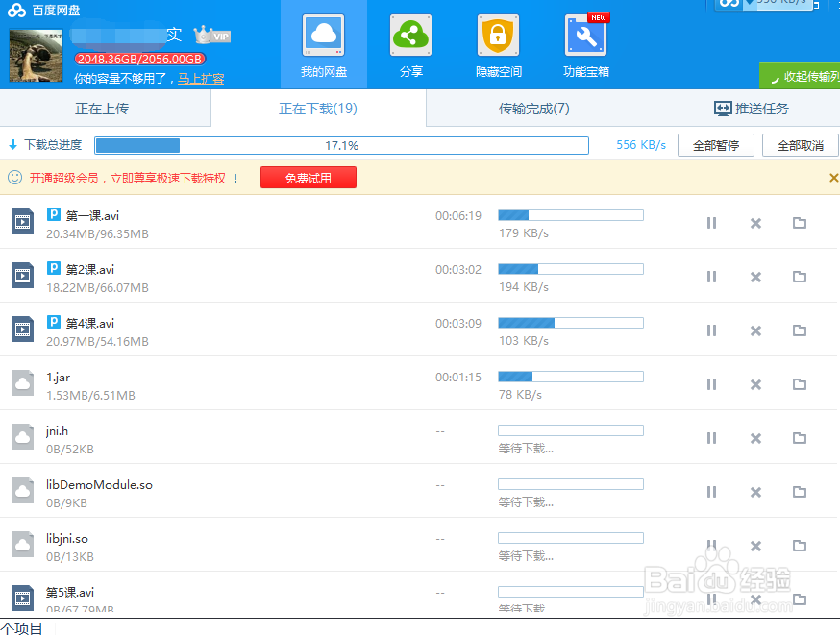This screenshot has width=840, height=635.
Task: Open 推送任务 tab
Action: (751, 109)
